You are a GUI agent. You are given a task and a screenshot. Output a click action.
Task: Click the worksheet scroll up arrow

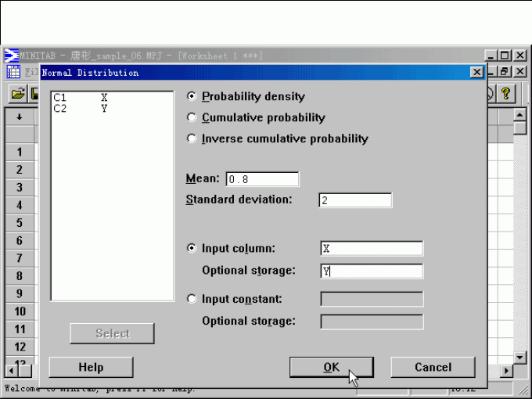(520, 115)
